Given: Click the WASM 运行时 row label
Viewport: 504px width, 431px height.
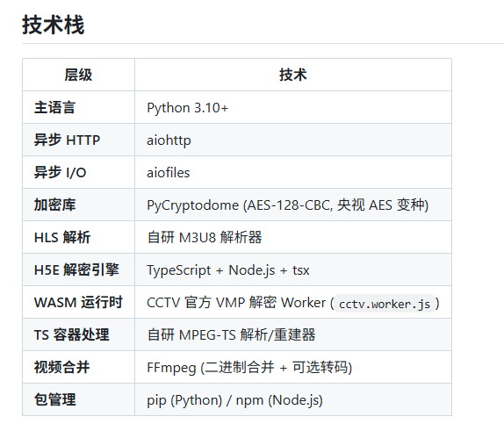Looking at the screenshot, I should pyautogui.click(x=78, y=303).
